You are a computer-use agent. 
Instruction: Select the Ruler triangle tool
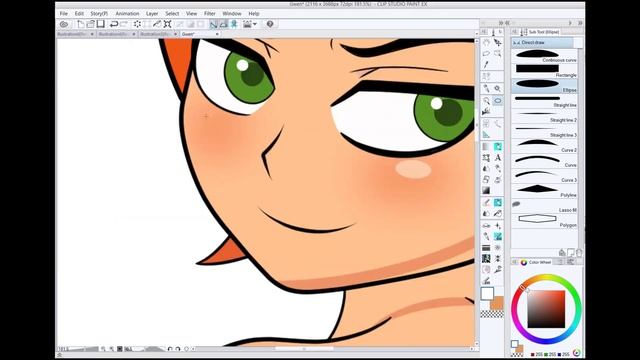(486, 135)
